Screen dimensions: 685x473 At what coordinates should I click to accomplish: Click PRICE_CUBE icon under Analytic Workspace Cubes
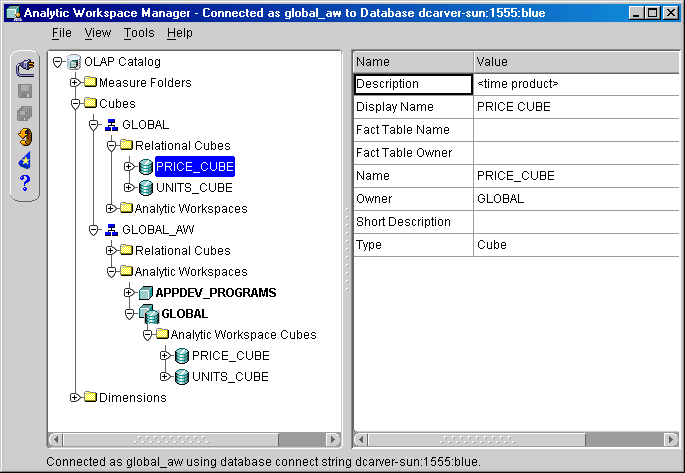pyautogui.click(x=181, y=356)
